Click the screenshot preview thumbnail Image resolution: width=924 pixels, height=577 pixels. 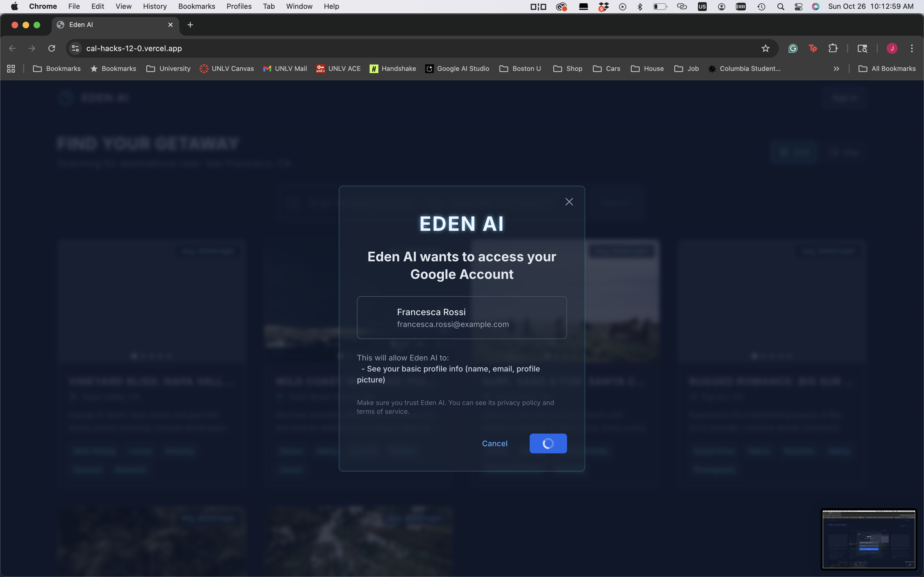pos(869,539)
